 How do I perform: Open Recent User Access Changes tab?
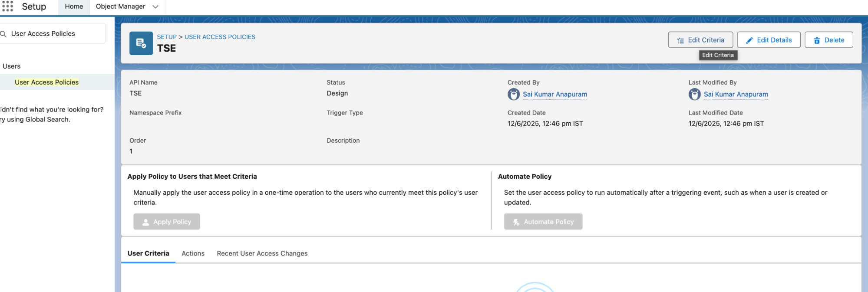[262, 253]
